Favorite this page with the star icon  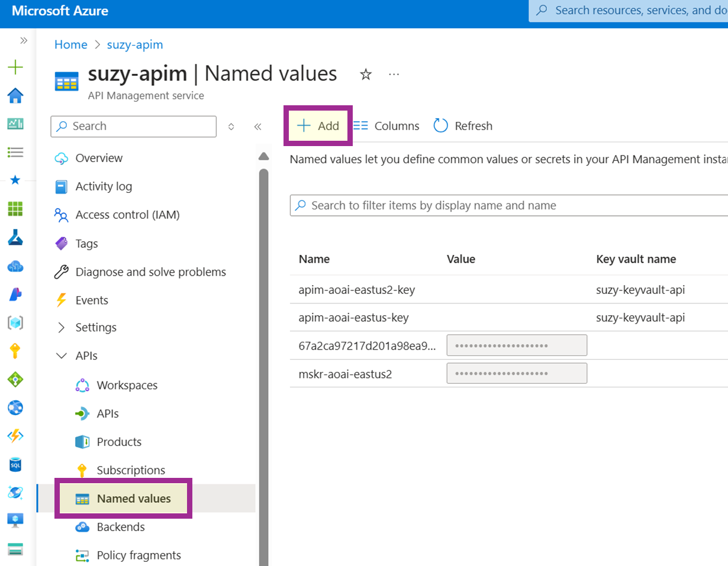366,75
